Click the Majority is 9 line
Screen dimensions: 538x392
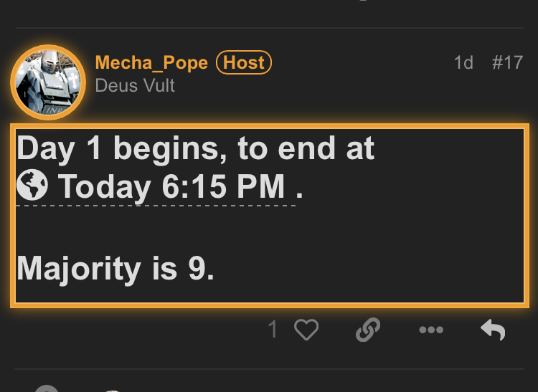coord(115,269)
